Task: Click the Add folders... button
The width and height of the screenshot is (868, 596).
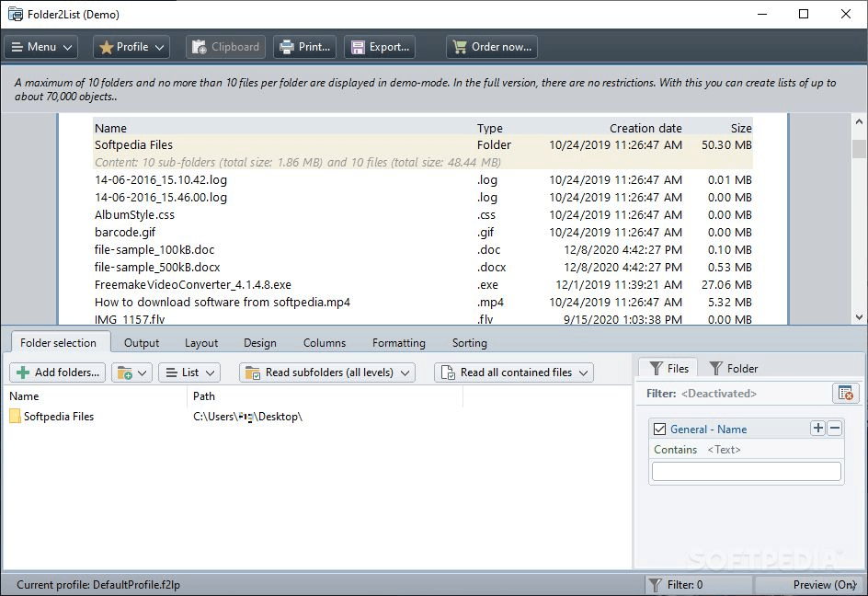Action: (58, 372)
